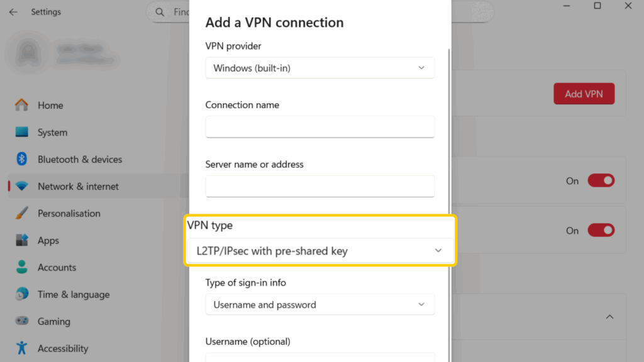Viewport: 644px width, 362px height.
Task: Disable the second On toggle switch
Action: click(601, 231)
